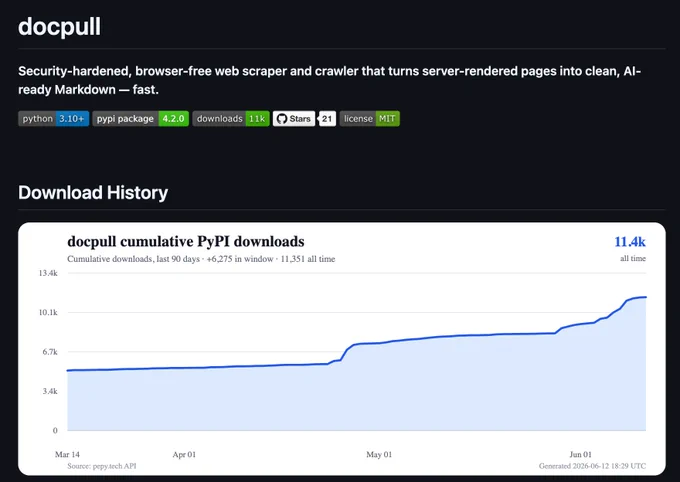Click the May 01 x-axis label
680x482 pixels.
point(379,454)
